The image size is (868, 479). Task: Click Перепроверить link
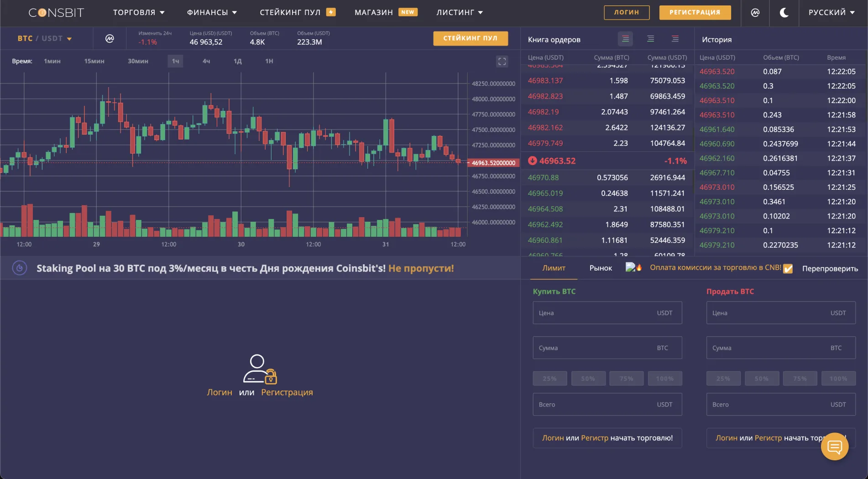[830, 269]
